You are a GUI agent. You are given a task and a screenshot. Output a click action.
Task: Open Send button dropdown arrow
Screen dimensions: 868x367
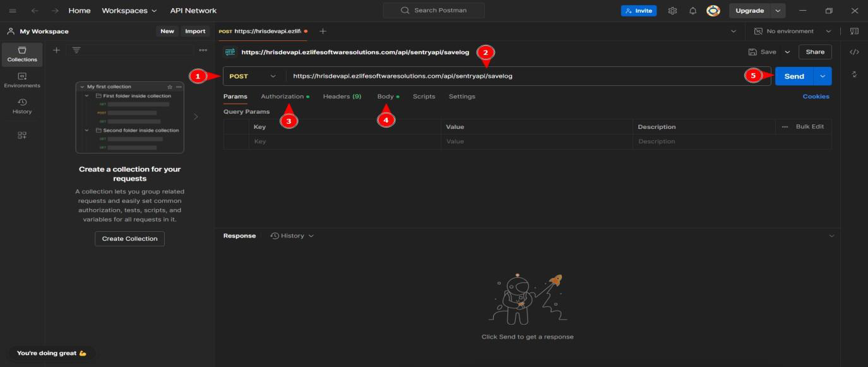pos(823,76)
